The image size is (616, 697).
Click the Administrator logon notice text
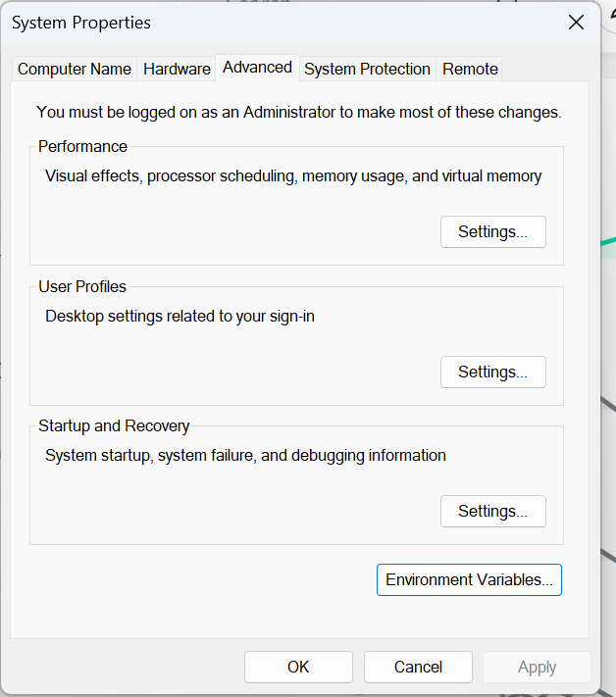298,112
